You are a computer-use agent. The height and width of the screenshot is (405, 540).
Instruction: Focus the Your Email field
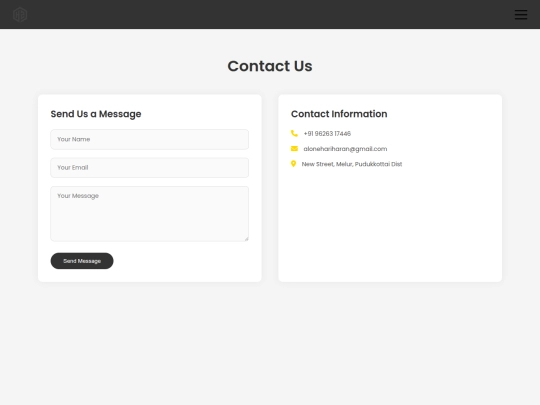[149, 168]
